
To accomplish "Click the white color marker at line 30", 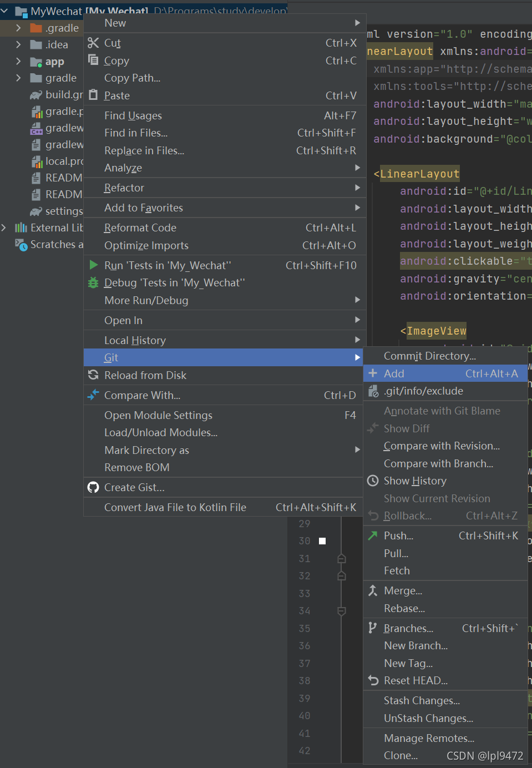I will click(322, 540).
